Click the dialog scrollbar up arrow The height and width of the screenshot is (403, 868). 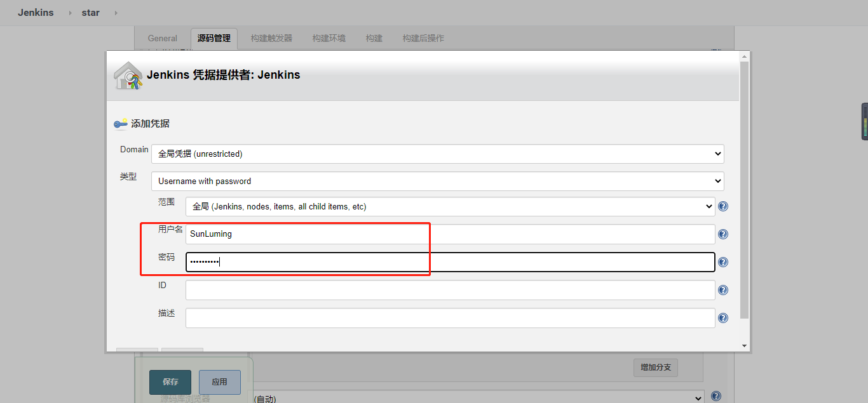745,56
